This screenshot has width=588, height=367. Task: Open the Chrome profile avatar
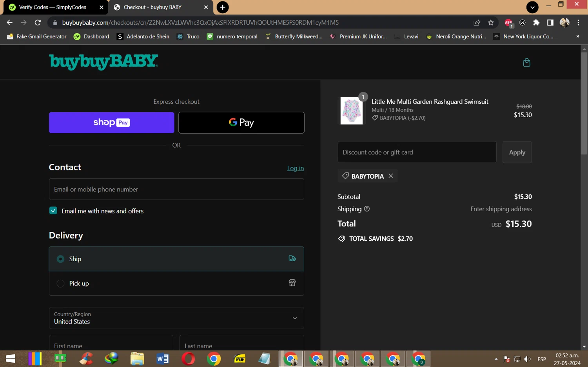coord(564,23)
